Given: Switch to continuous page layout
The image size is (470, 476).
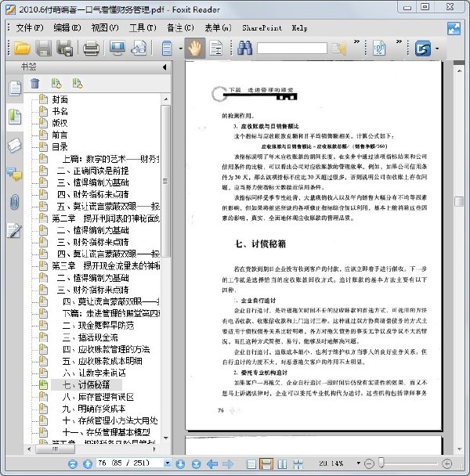Looking at the screenshot, I should click(266, 463).
